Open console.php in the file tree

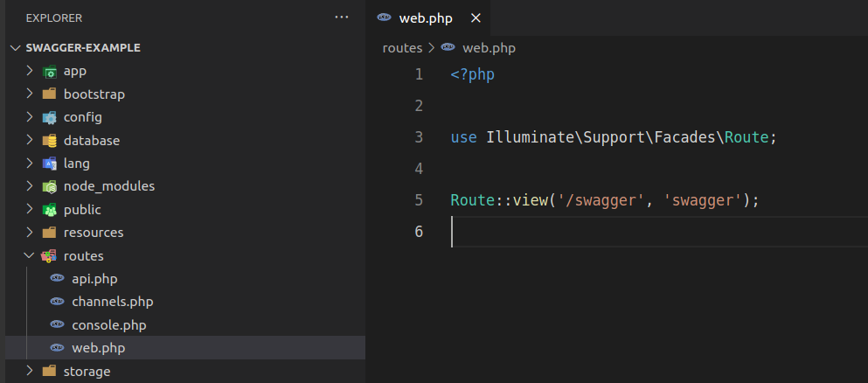click(108, 325)
